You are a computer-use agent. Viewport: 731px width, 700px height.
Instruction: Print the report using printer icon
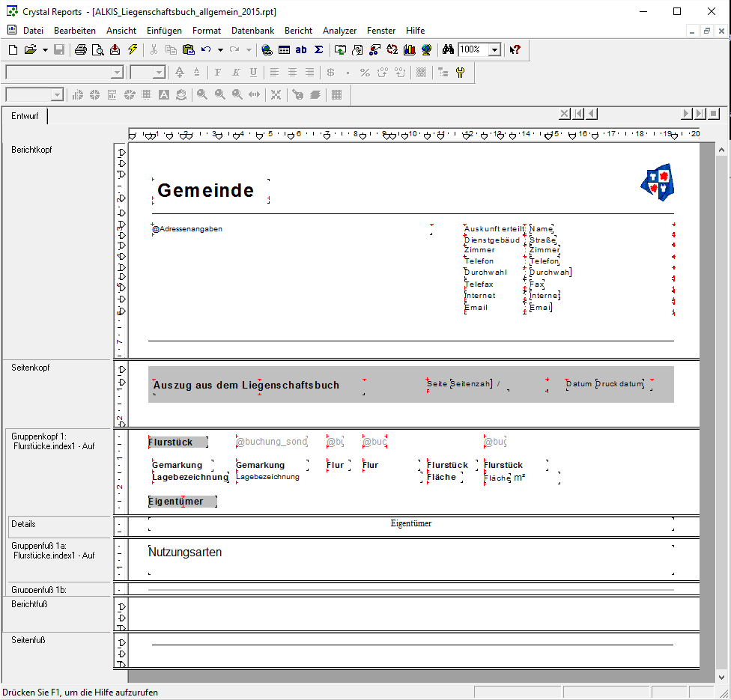[81, 49]
